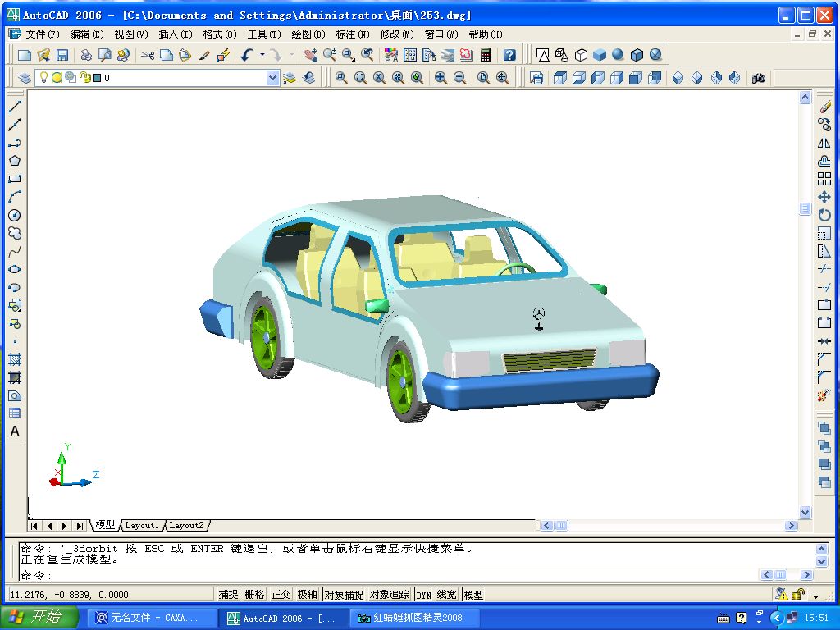The width and height of the screenshot is (840, 630).
Task: Open the Layer Properties Manager icon
Action: (x=25, y=78)
